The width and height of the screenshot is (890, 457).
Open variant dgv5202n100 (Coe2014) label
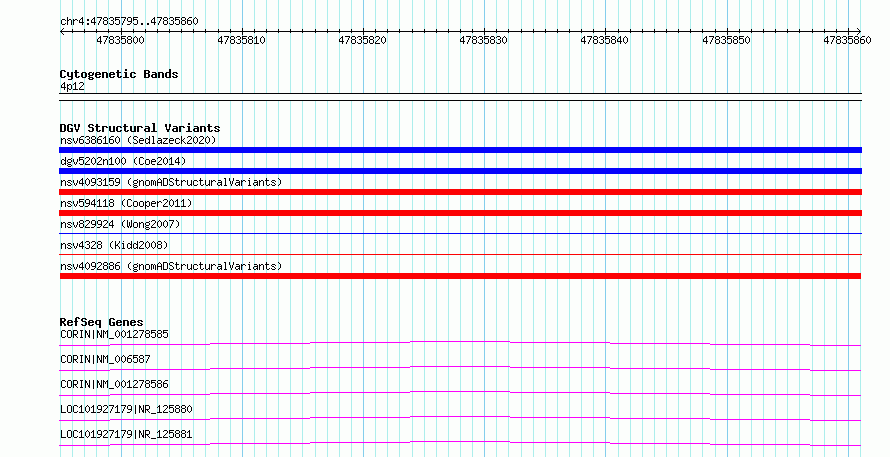point(123,161)
